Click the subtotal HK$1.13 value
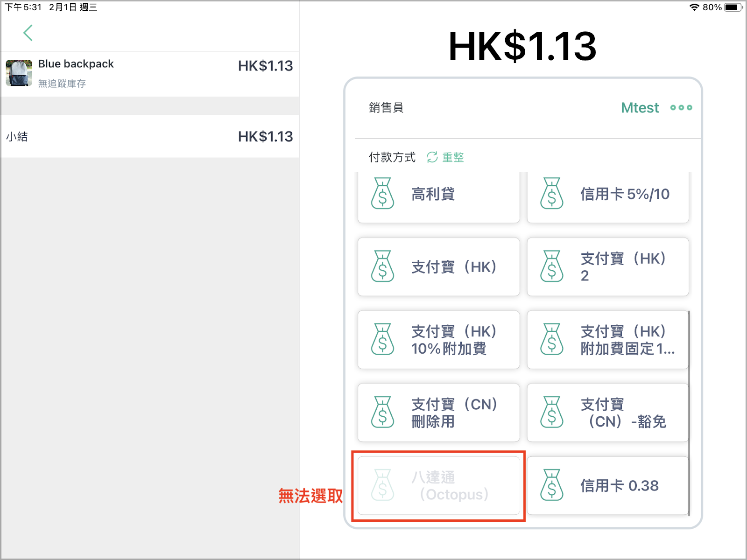Viewport: 747px width, 560px height. (x=265, y=137)
